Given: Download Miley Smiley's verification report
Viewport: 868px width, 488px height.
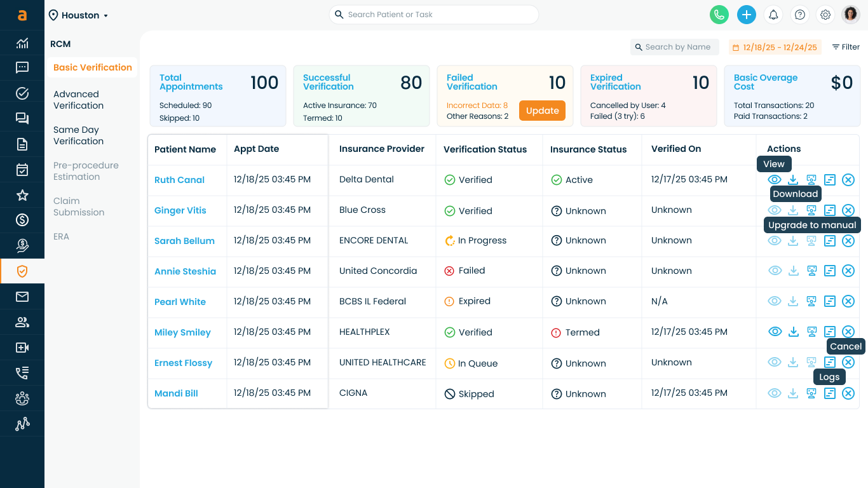Looking at the screenshot, I should point(793,332).
